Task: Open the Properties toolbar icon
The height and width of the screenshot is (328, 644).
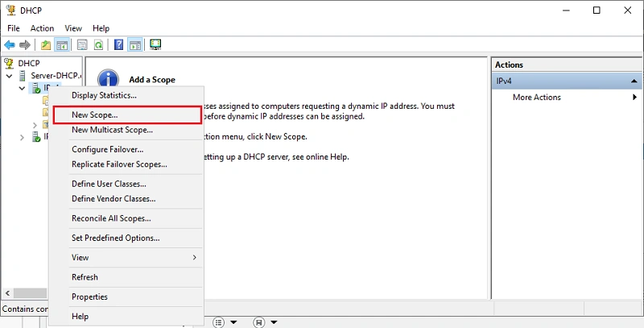Action: 82,45
